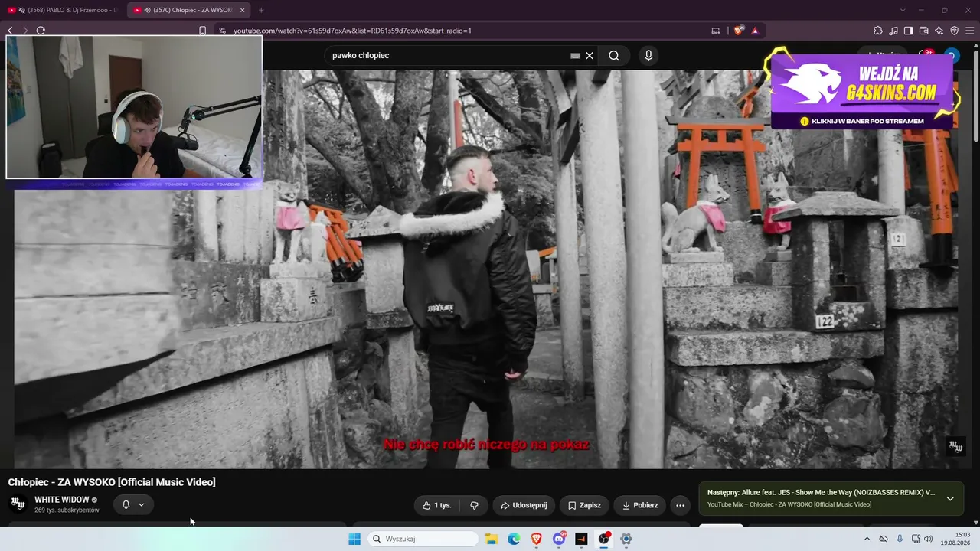
Task: Open the browser main hamburger menu
Action: [970, 31]
